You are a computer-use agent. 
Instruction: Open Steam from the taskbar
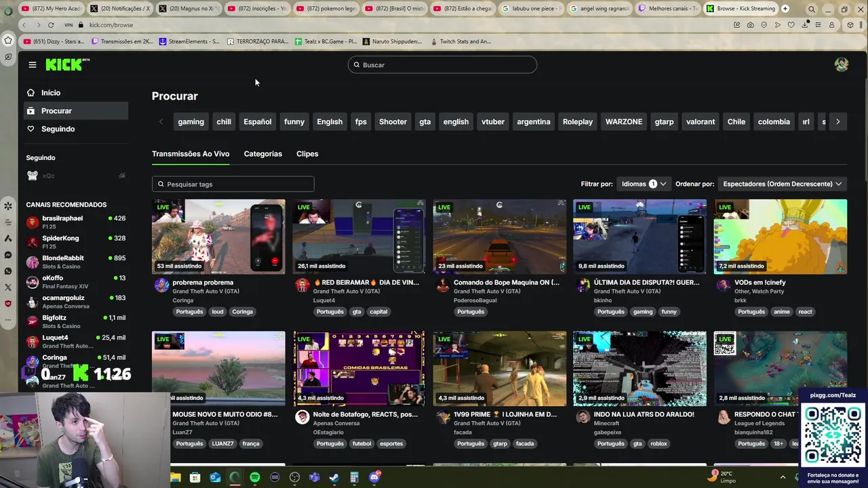(334, 477)
